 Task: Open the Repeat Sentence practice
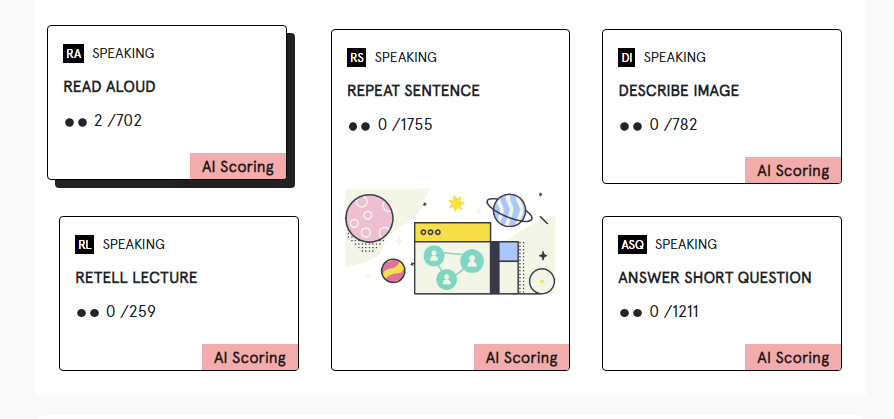coord(413,91)
